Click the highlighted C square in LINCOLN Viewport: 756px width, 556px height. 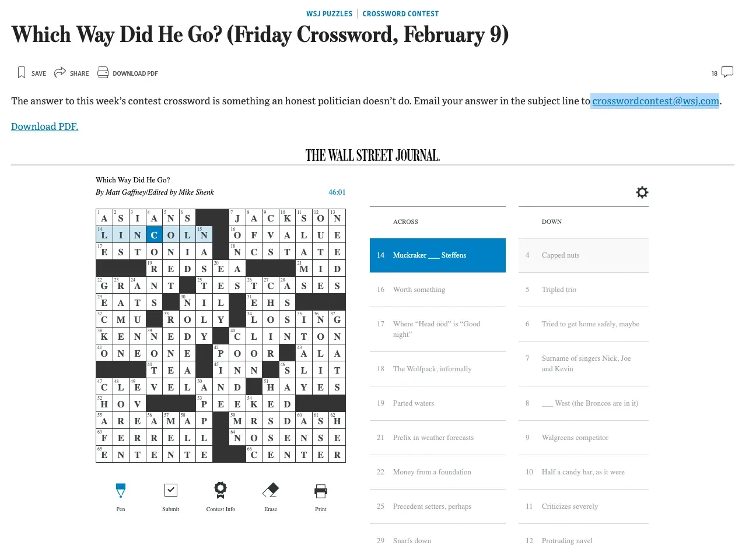[154, 235]
